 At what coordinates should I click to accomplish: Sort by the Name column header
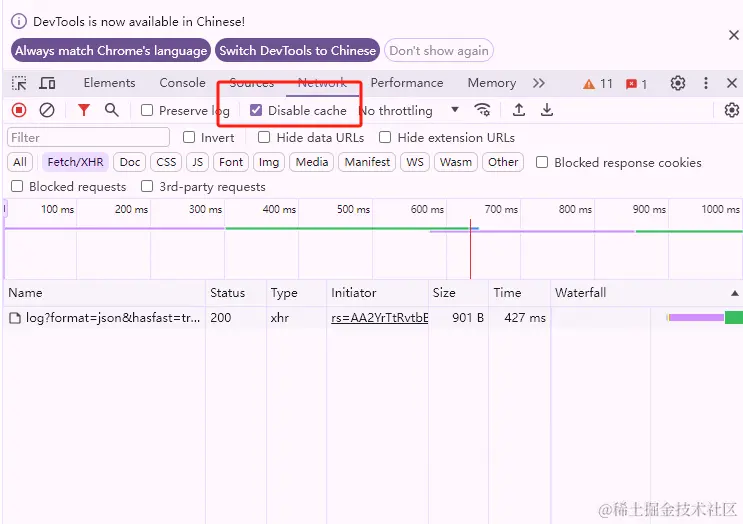pyautogui.click(x=104, y=293)
